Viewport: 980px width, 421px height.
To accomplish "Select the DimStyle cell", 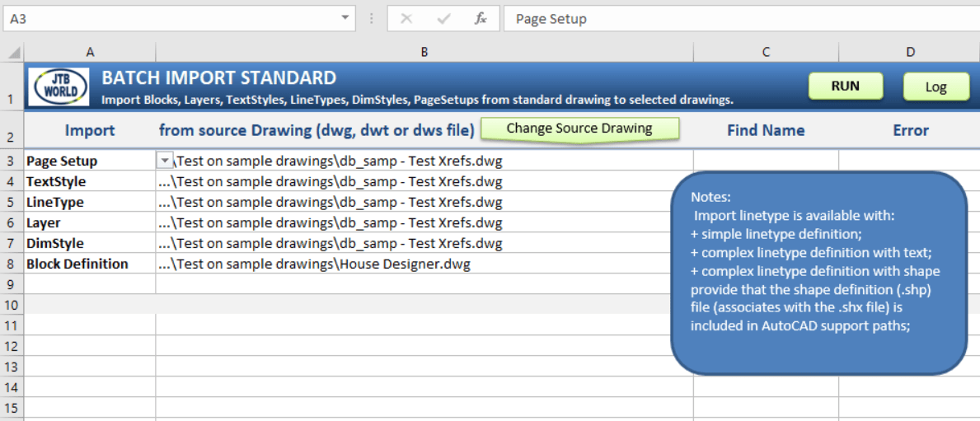I will pos(90,243).
